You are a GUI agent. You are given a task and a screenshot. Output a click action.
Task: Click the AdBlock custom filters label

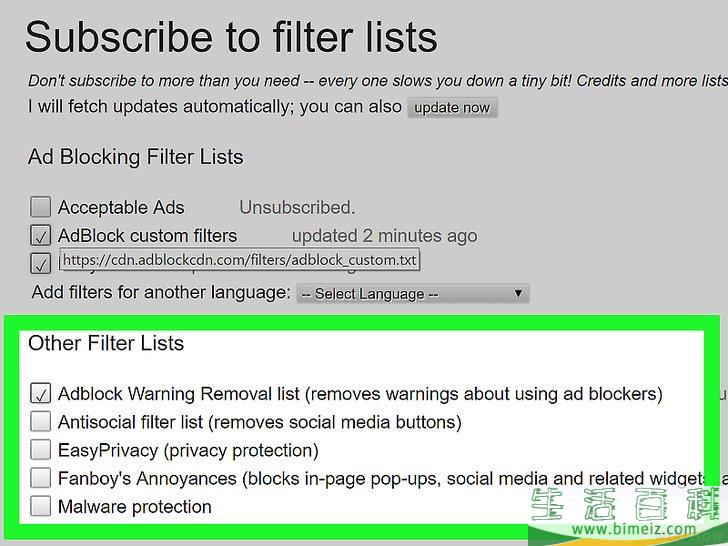point(148,236)
